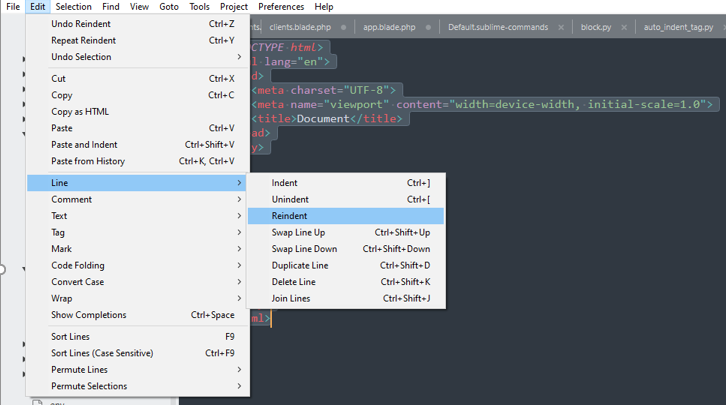
Task: Click unsaved dot on clients.blade.php tab
Action: pyautogui.click(x=344, y=28)
